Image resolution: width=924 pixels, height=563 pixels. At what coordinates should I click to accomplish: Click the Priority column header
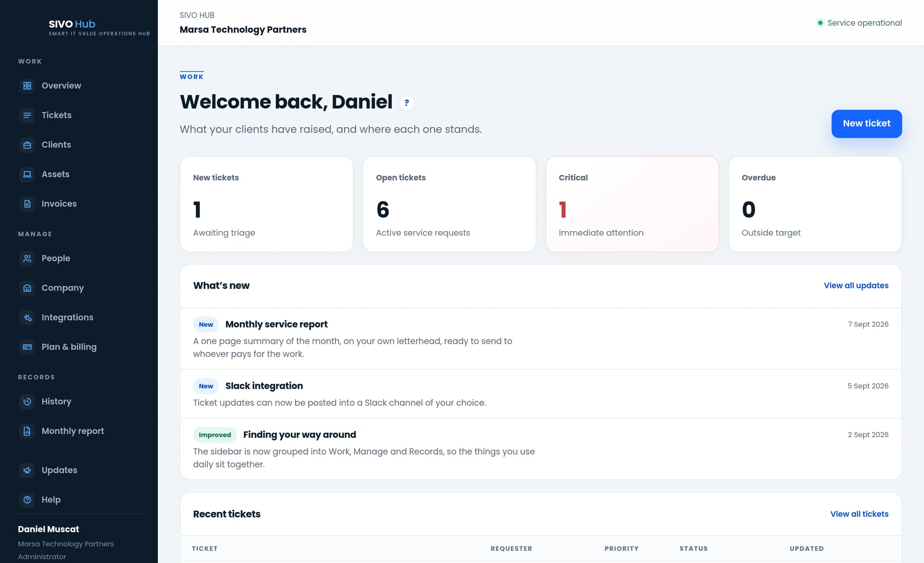pos(621,549)
